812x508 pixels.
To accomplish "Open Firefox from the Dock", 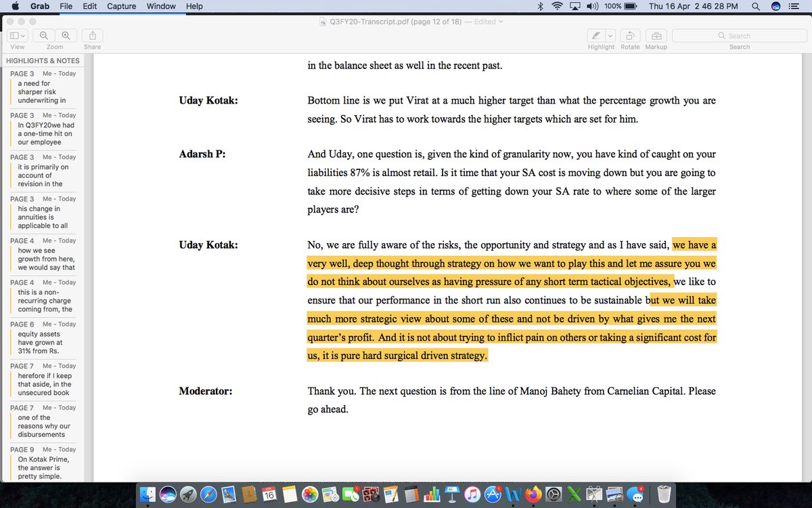I will click(x=533, y=494).
